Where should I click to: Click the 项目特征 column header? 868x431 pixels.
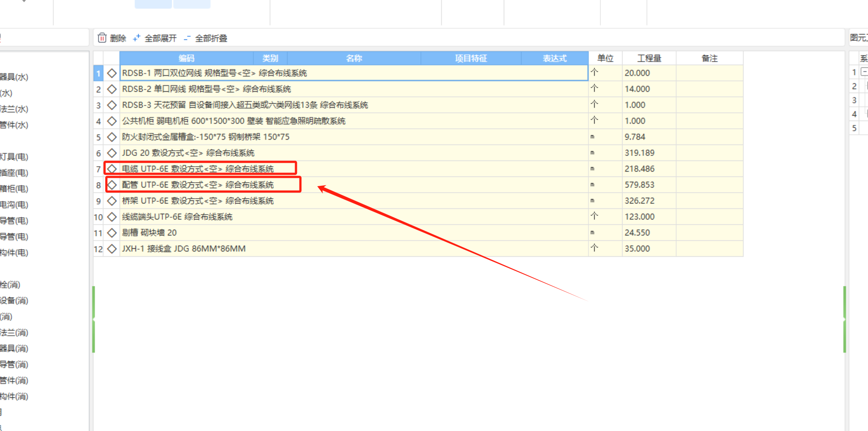click(x=471, y=58)
